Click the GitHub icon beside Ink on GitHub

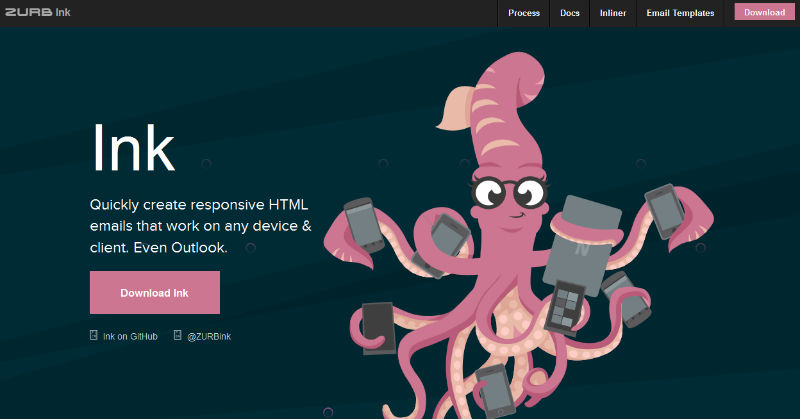click(94, 336)
